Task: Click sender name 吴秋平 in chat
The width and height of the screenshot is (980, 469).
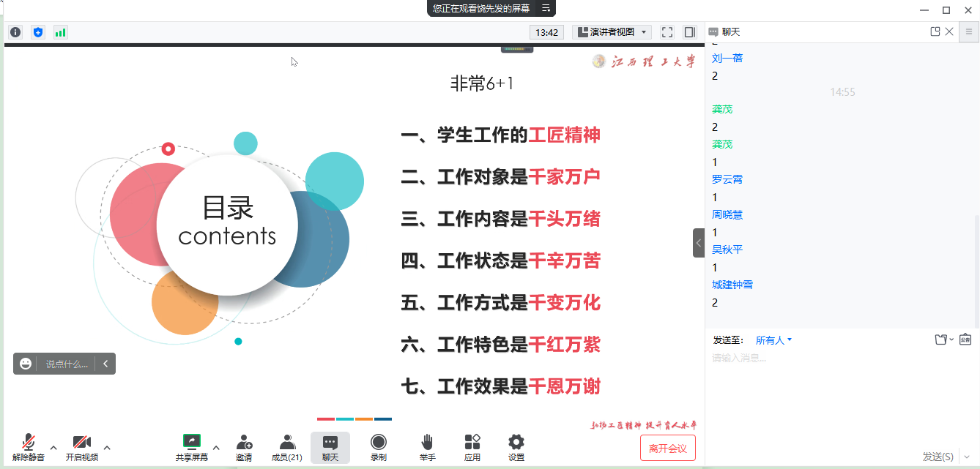Action: click(x=727, y=249)
